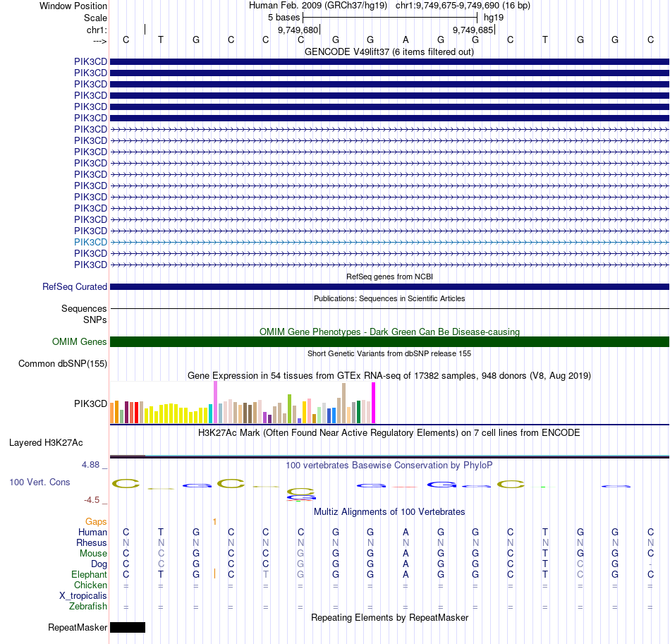Click the OMIM Gene Phenotypes green title
This screenshot has height=644, width=670.
coord(390,332)
